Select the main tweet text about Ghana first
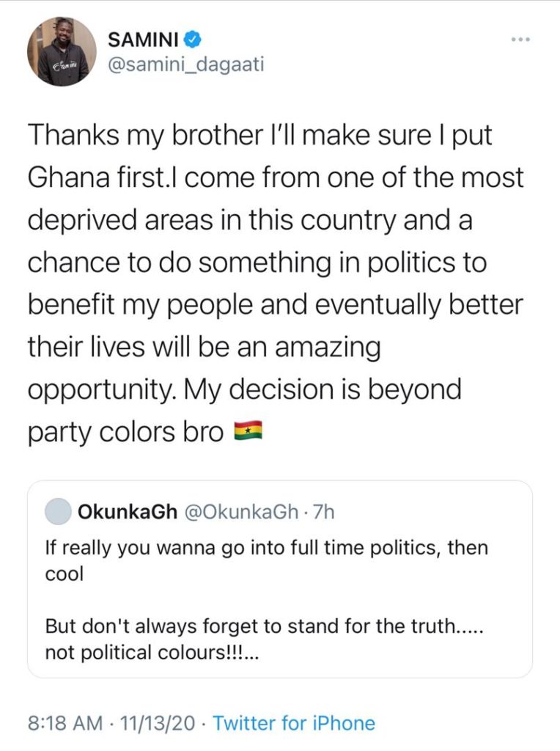 (276, 284)
